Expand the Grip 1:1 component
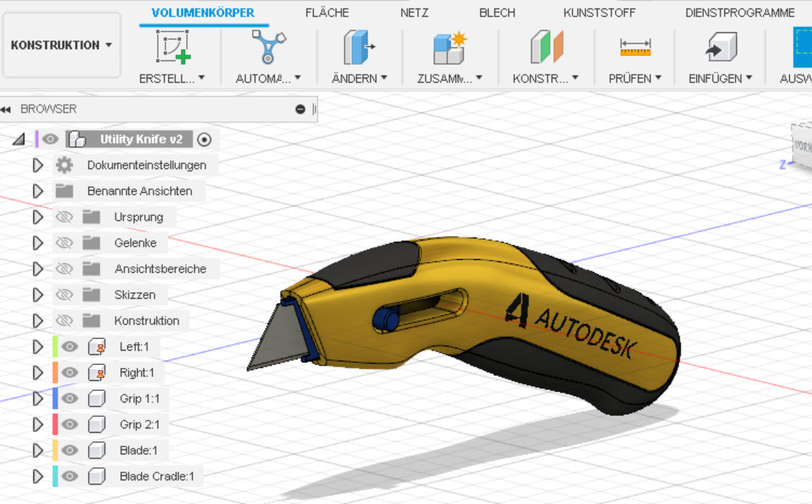812x504 pixels. (x=38, y=398)
